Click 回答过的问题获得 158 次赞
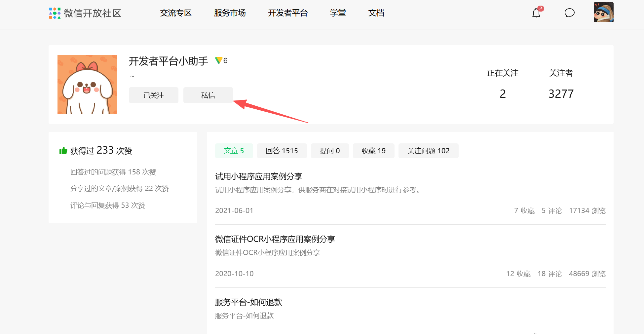The width and height of the screenshot is (644, 334). (x=113, y=172)
